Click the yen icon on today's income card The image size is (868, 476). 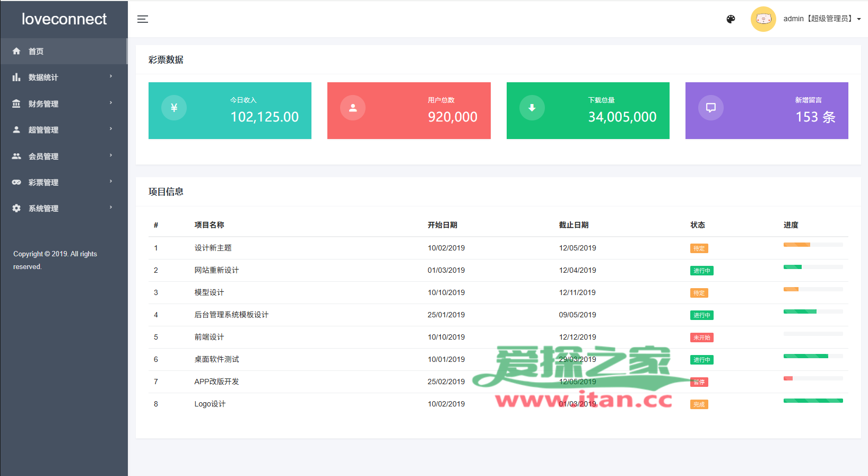pos(174,108)
